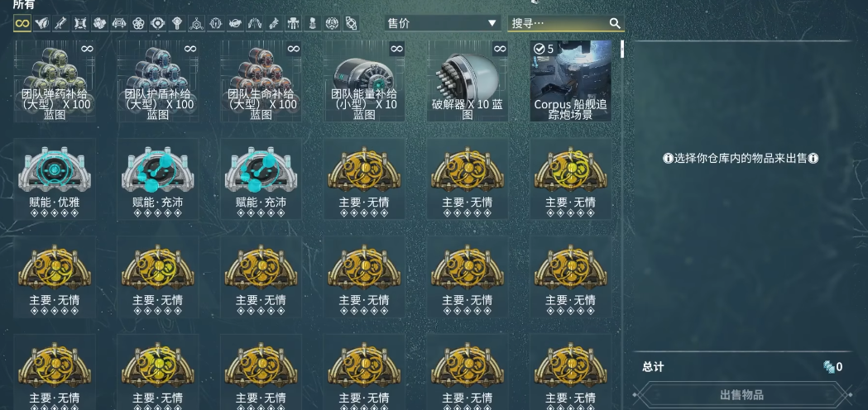The width and height of the screenshot is (868, 410).
Task: Select the five-petal flower category filter
Action: [138, 23]
